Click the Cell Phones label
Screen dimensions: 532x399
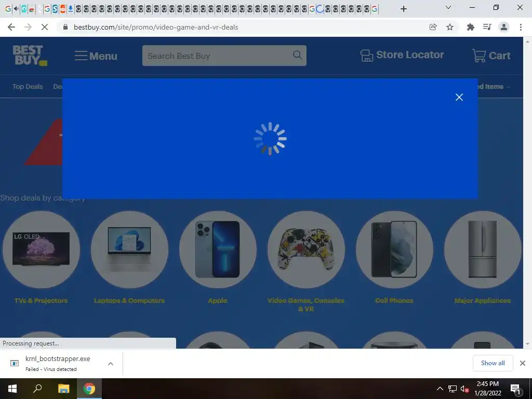tap(394, 301)
